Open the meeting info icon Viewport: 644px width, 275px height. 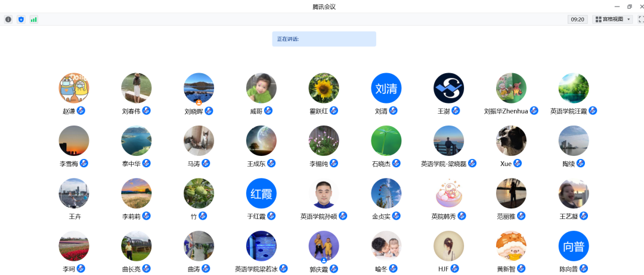[x=8, y=19]
